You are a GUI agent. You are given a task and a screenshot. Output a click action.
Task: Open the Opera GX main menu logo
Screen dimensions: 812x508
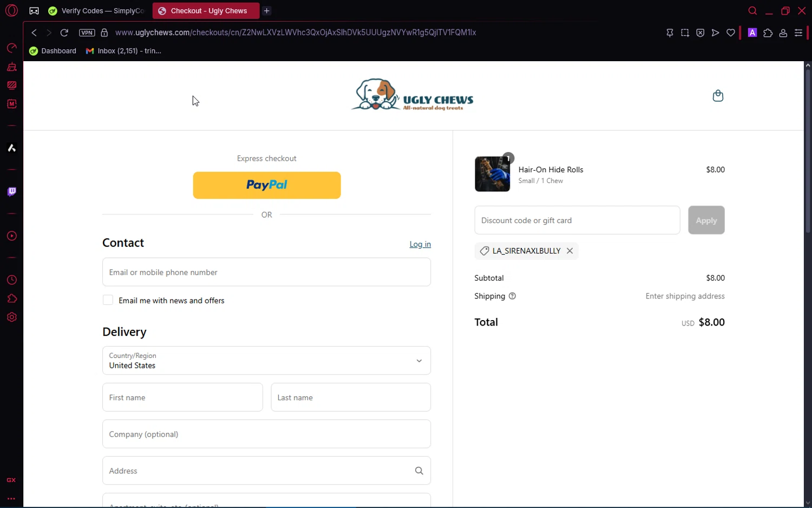11,10
